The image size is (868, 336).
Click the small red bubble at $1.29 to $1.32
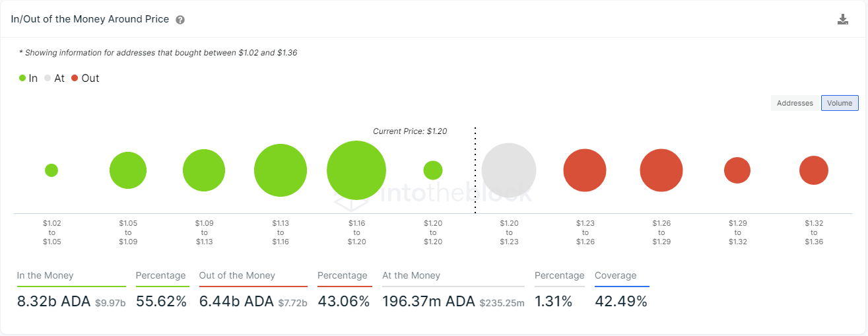point(737,170)
